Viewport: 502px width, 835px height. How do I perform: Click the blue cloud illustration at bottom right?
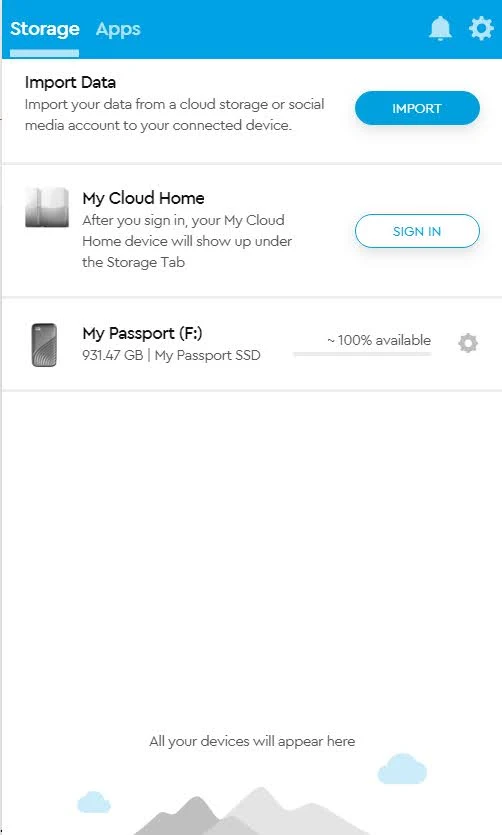point(402,769)
